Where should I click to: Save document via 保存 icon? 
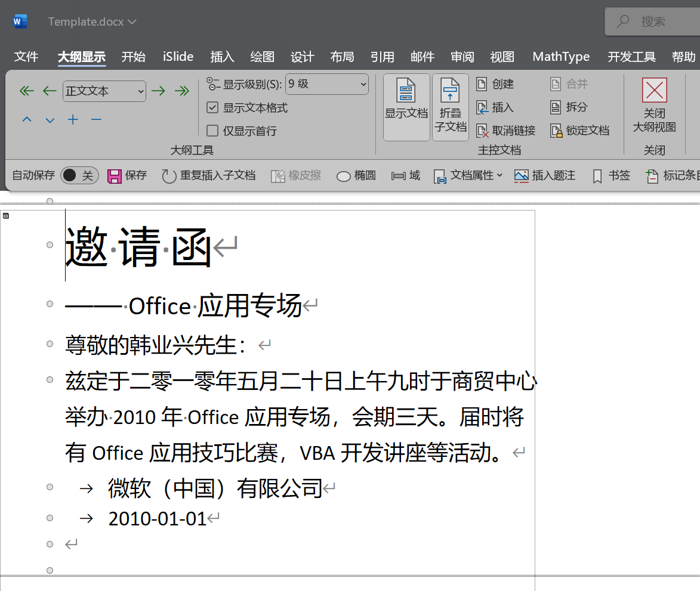pos(127,175)
